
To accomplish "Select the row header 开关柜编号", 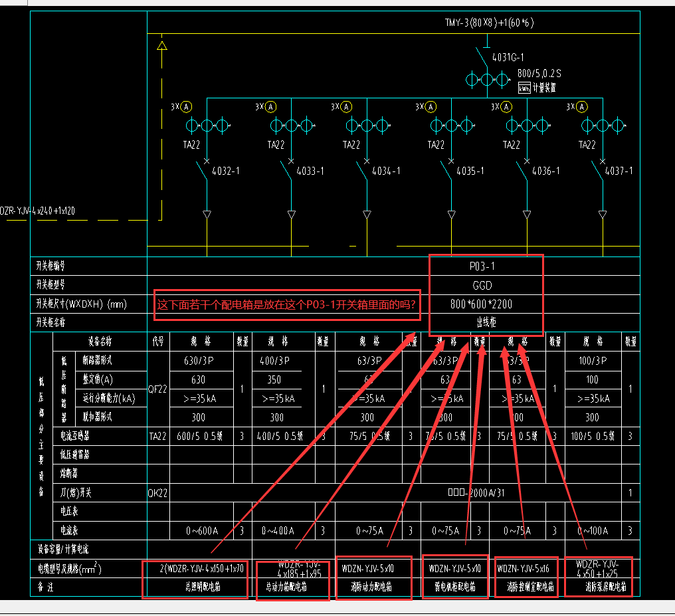I will pyautogui.click(x=50, y=266).
